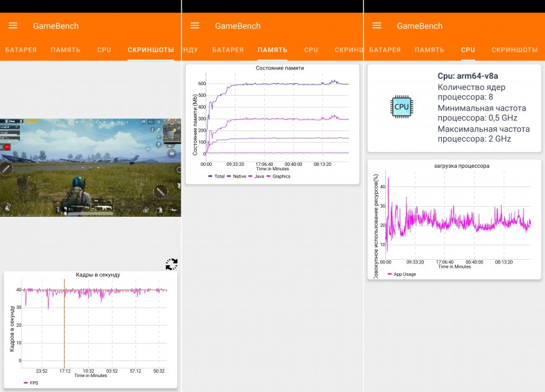Screen dimensions: 545x392
Task: Open hamburger menu in the right GameBench panel
Action: (x=377, y=25)
